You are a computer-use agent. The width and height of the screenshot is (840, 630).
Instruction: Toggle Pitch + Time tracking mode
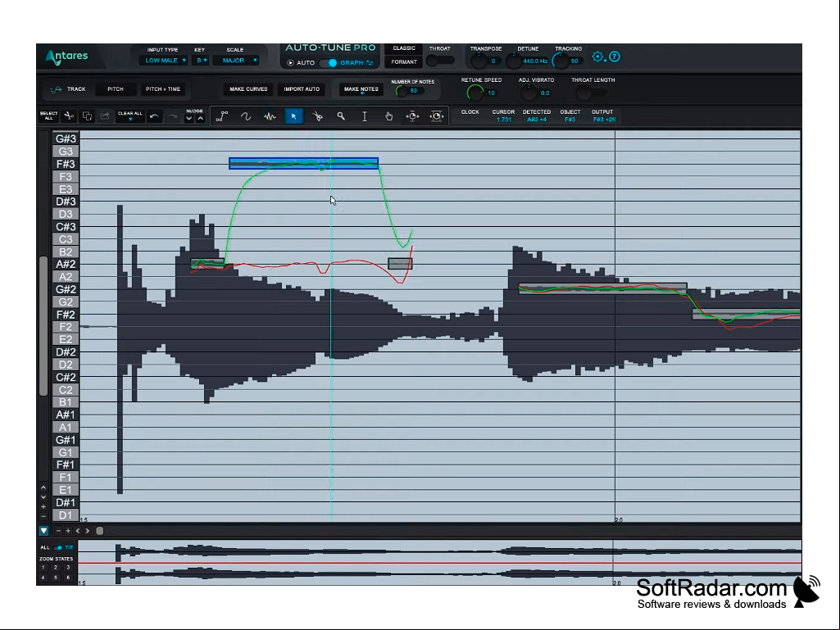[163, 89]
